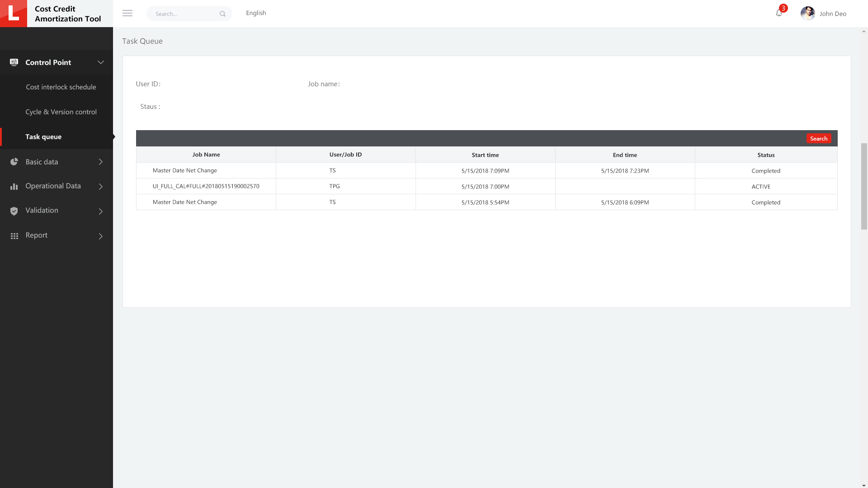
Task: Expand the Operational Data chevron
Action: click(x=101, y=186)
